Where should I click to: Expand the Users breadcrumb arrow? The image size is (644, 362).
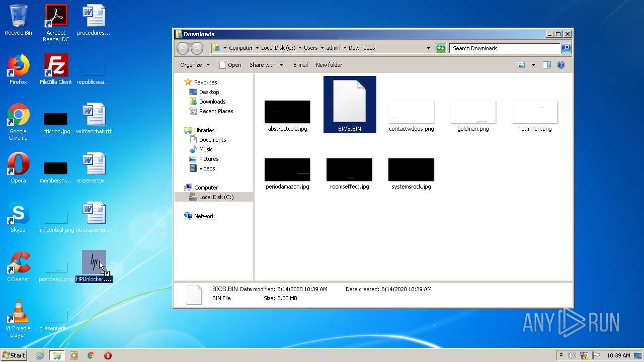click(322, 48)
